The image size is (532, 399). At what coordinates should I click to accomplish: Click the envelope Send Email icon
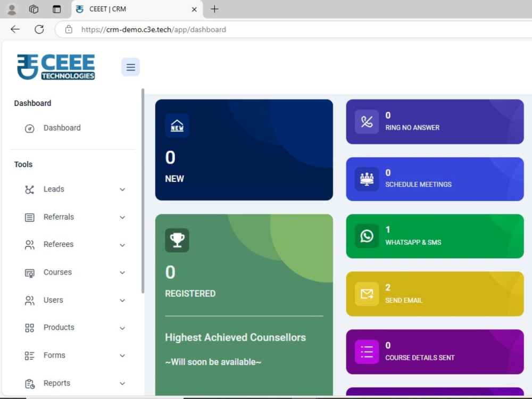pos(367,294)
